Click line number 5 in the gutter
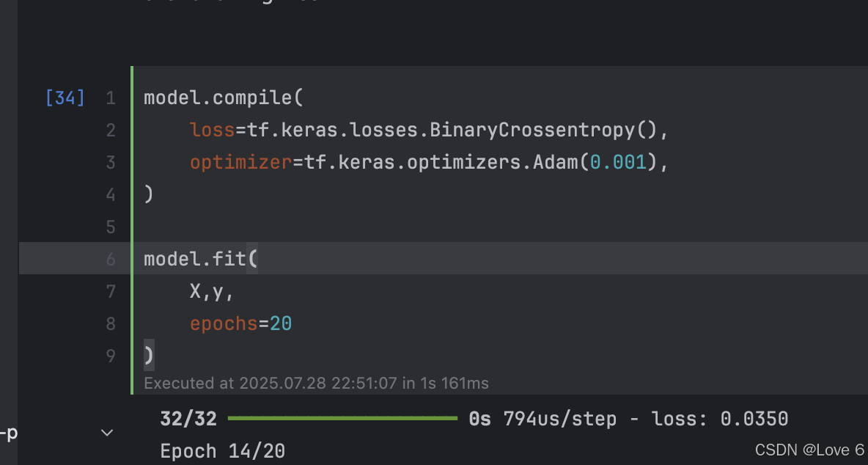 tap(111, 227)
